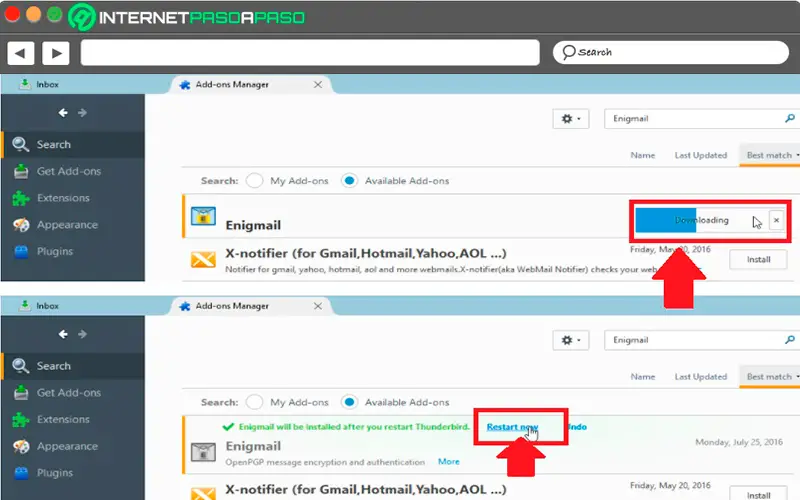This screenshot has width=800, height=500.
Task: Focus the empty address bar in browser frame
Action: click(310, 53)
